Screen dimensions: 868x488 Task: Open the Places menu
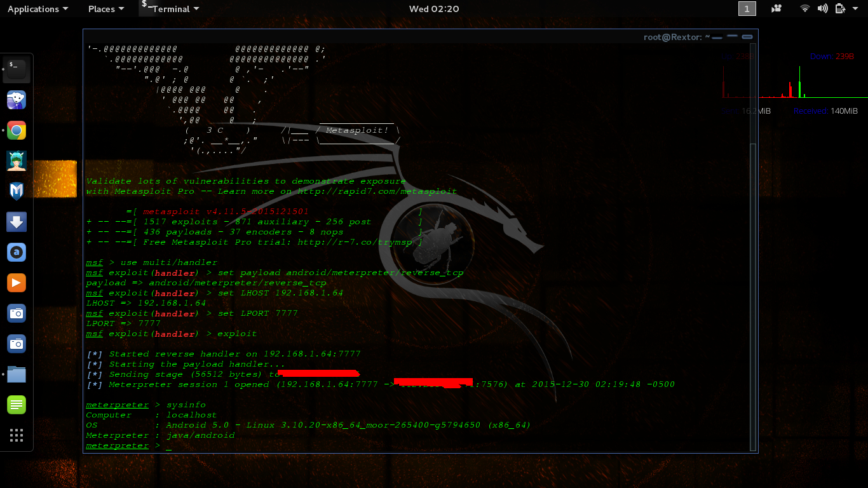(106, 9)
